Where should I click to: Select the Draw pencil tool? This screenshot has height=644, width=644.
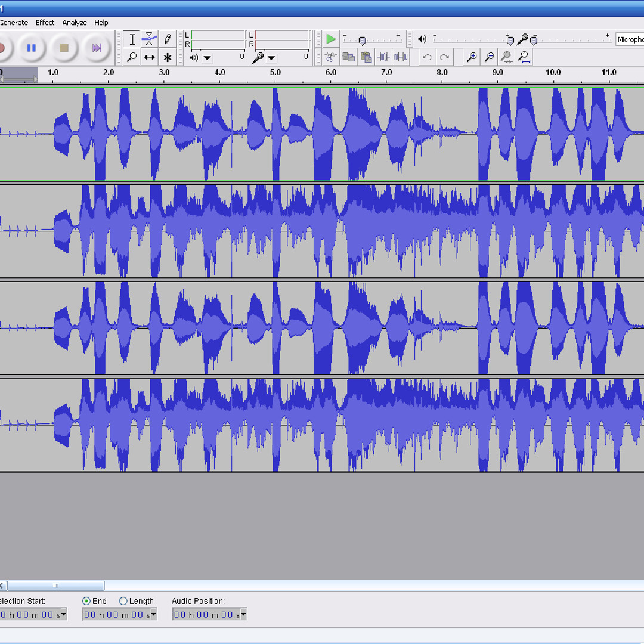[167, 39]
